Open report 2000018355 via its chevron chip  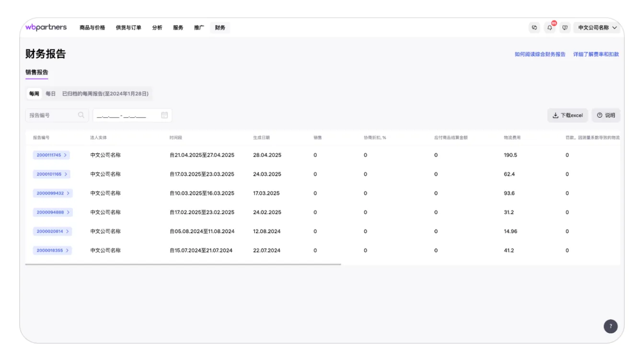click(x=53, y=250)
